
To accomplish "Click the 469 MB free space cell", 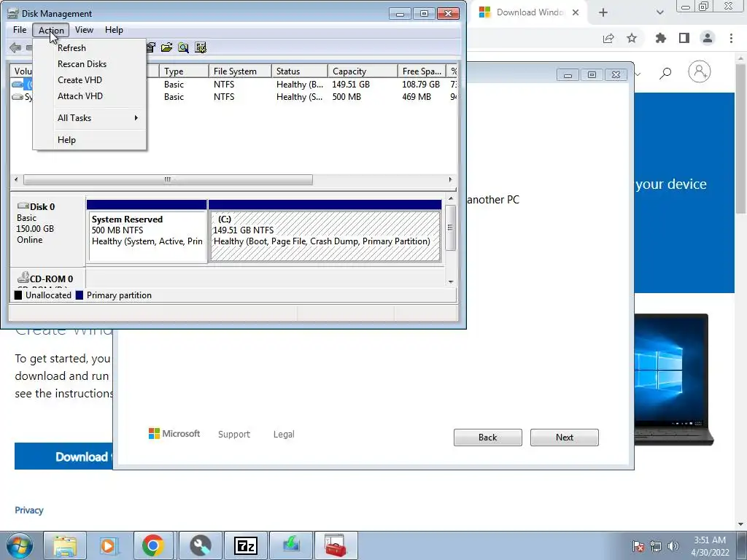I will (417, 97).
